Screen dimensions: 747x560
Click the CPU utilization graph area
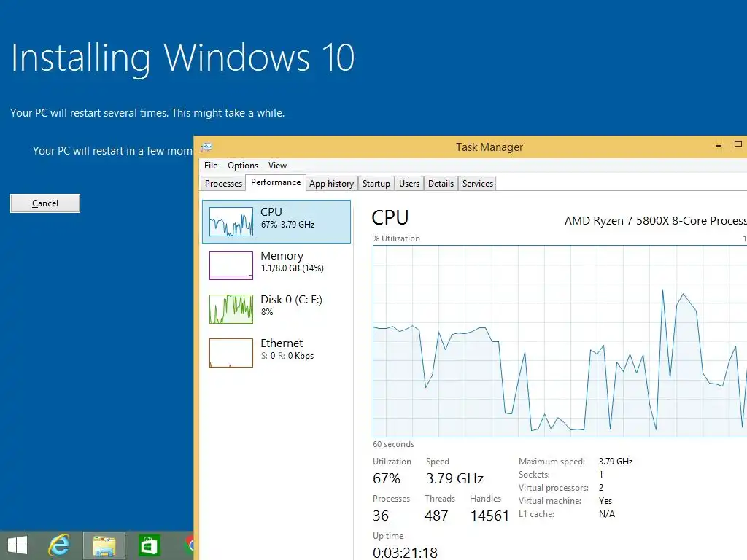[560, 341]
